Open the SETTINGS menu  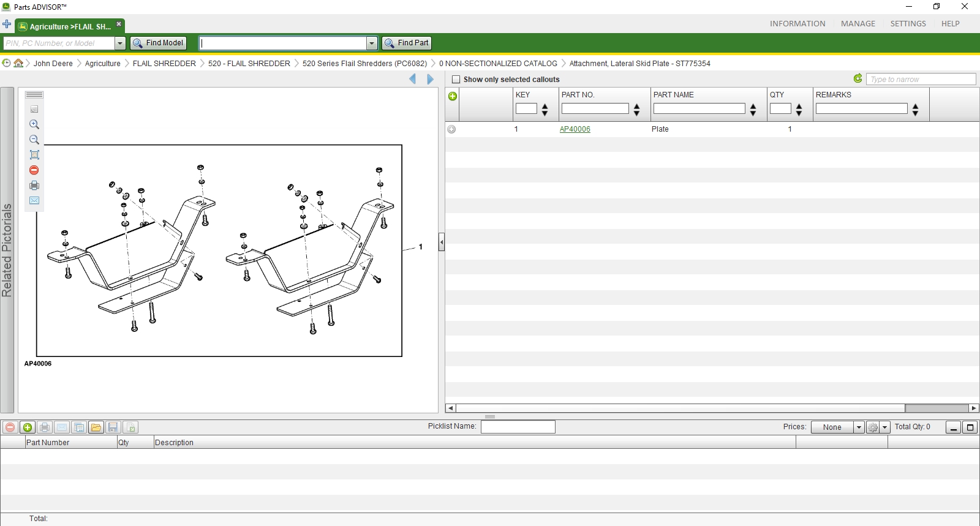[908, 24]
